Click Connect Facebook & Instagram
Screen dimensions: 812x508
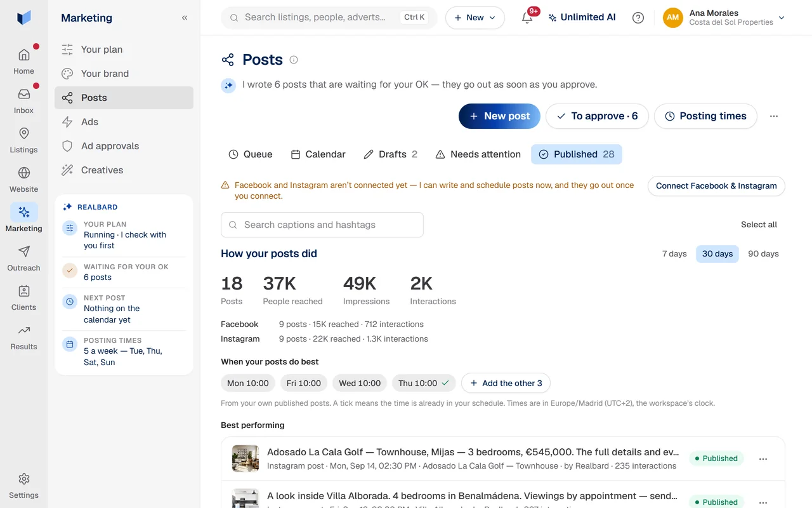[716, 186]
